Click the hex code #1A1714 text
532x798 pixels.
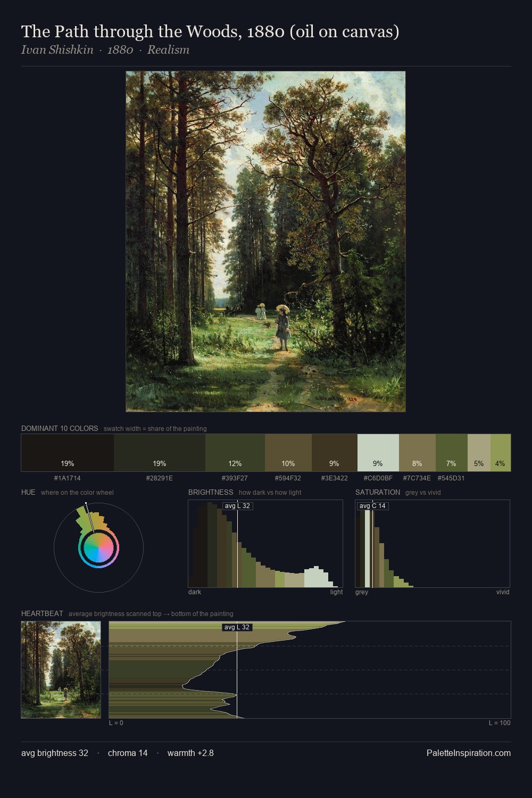(x=68, y=478)
